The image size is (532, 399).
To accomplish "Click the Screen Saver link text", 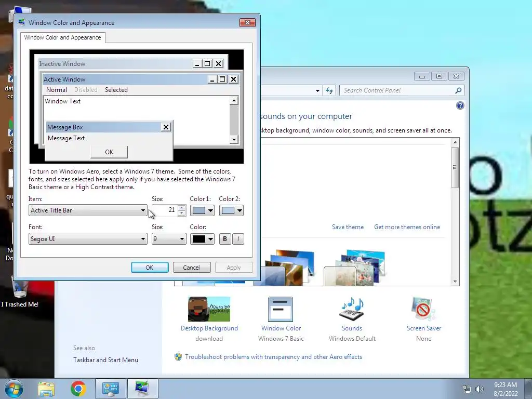I will (x=424, y=328).
